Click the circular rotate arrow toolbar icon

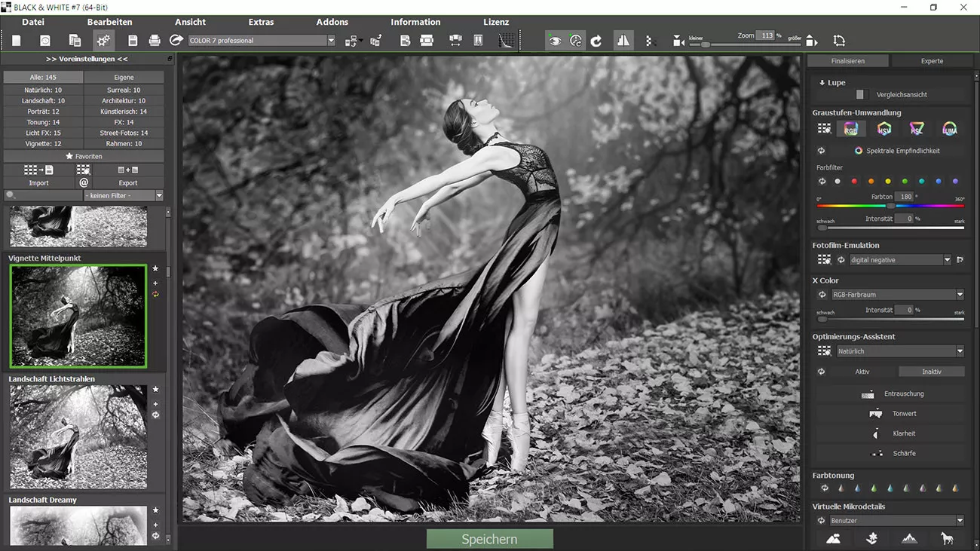(596, 41)
